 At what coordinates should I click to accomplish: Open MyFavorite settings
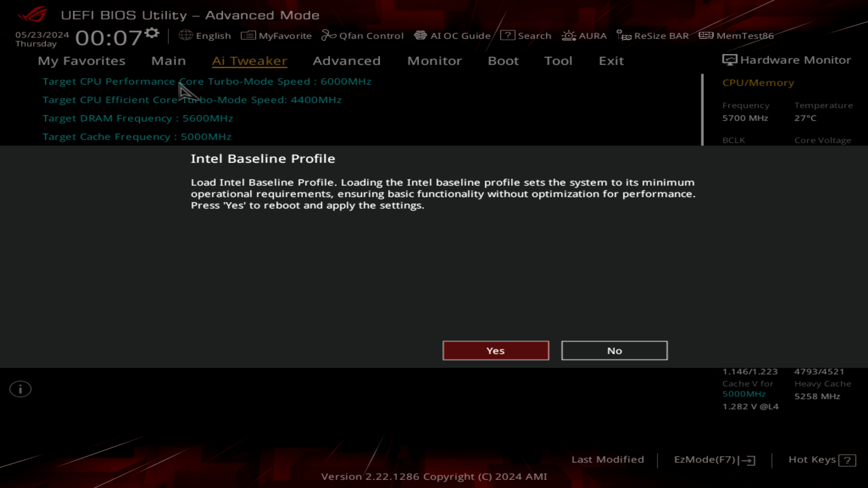coord(276,36)
